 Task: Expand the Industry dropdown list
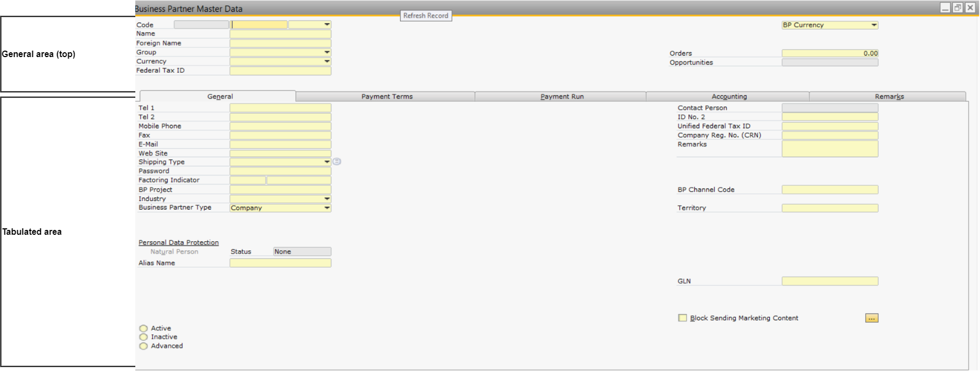[x=327, y=199]
